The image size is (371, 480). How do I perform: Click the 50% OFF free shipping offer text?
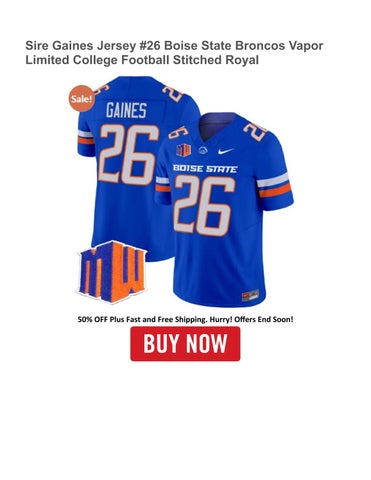point(185,319)
